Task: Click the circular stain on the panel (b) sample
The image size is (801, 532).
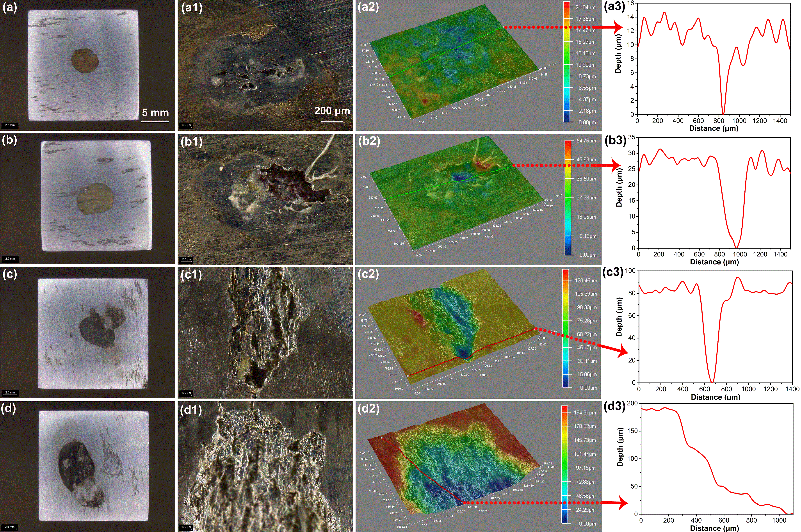Action: tap(95, 199)
